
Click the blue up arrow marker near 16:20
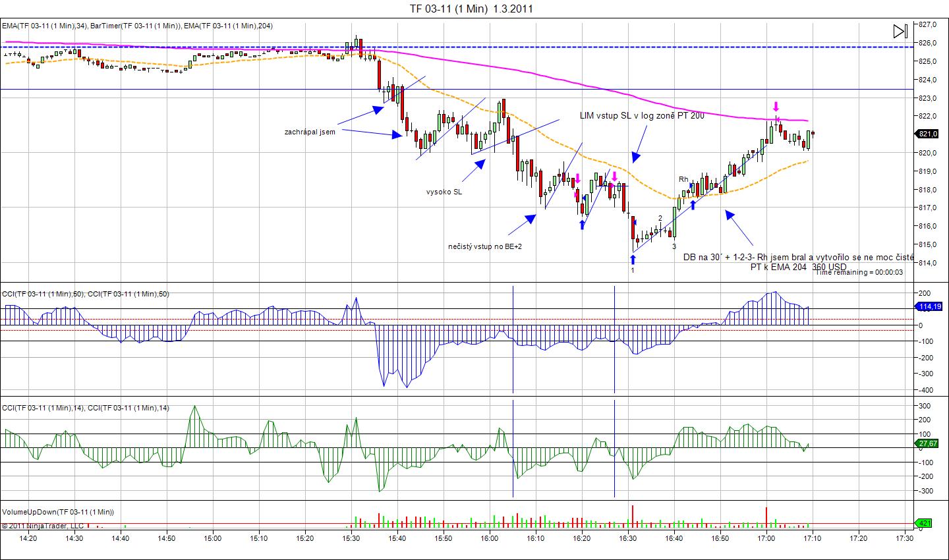coord(582,225)
